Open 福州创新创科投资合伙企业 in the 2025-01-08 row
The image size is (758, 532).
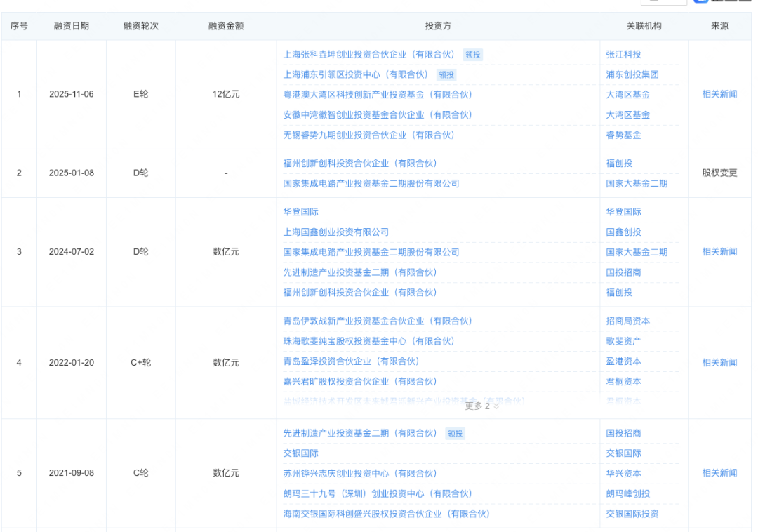(x=360, y=164)
